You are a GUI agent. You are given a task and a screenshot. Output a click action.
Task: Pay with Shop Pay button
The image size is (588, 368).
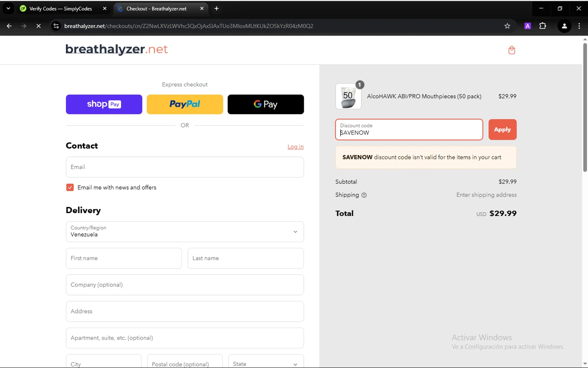(x=104, y=104)
